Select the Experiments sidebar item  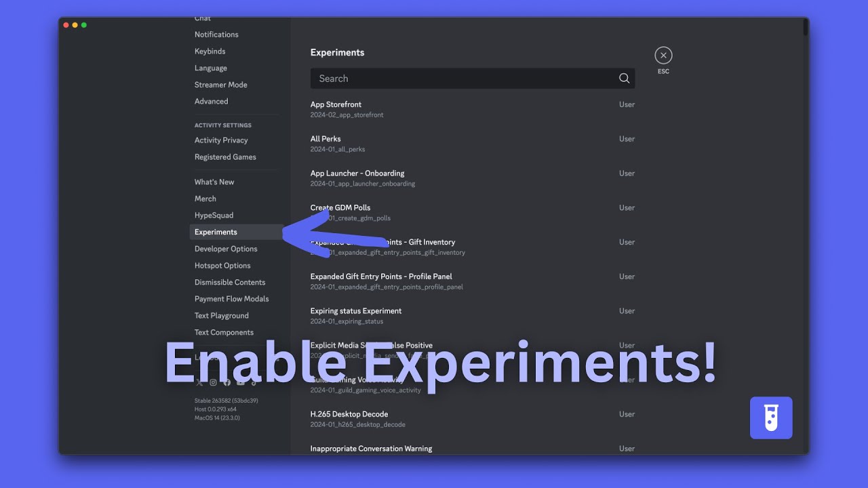[x=237, y=232]
